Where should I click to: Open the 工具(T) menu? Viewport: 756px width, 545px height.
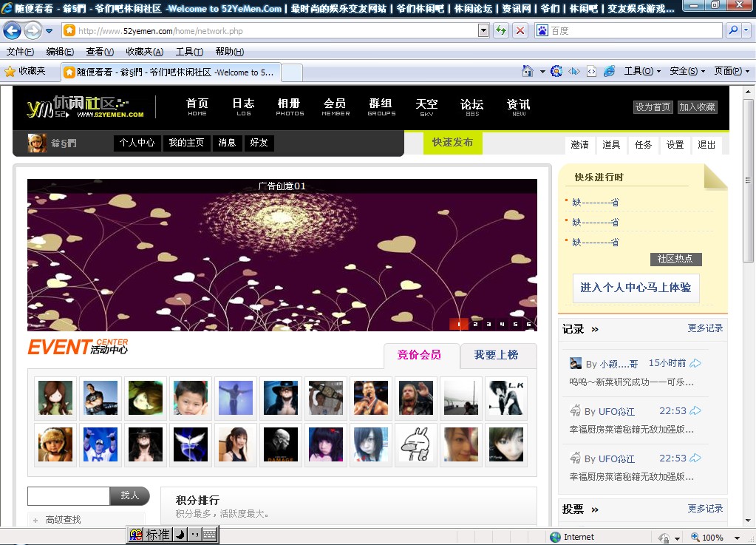[x=189, y=52]
